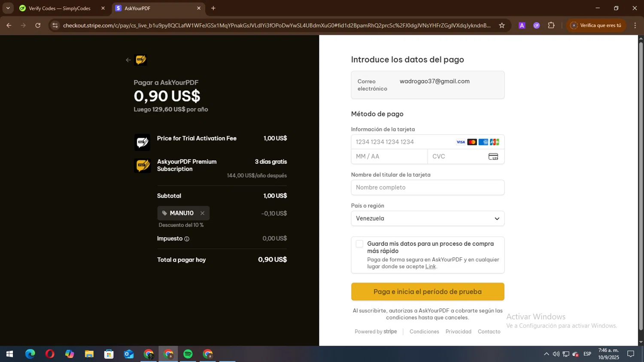
Task: Open Microsoft Store from taskbar
Action: tap(109, 354)
